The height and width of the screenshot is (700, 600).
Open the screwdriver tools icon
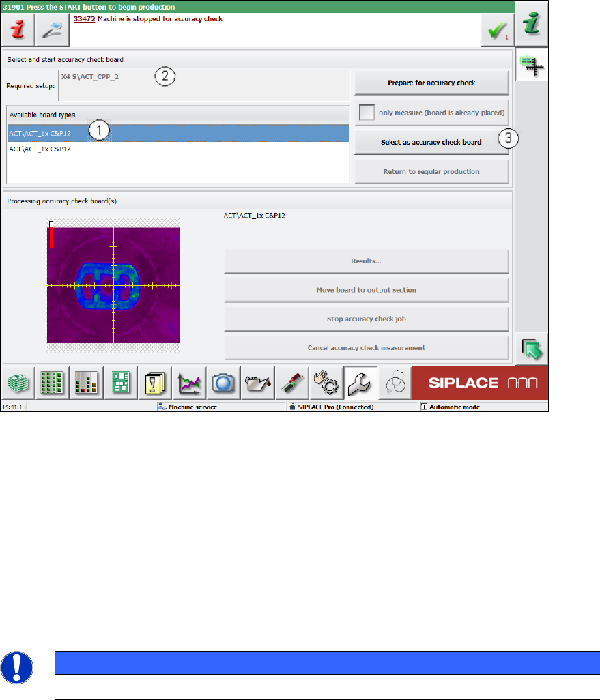click(292, 383)
